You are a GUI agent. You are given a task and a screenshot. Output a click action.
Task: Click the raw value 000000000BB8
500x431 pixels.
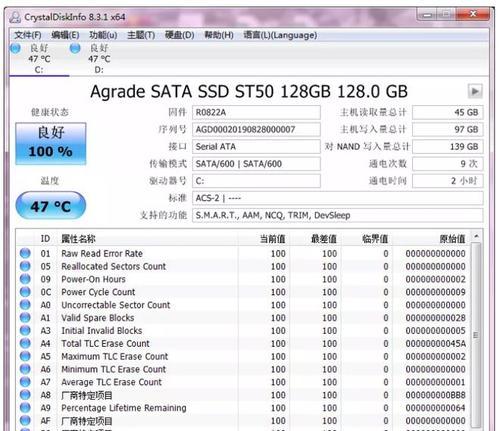tap(436, 395)
